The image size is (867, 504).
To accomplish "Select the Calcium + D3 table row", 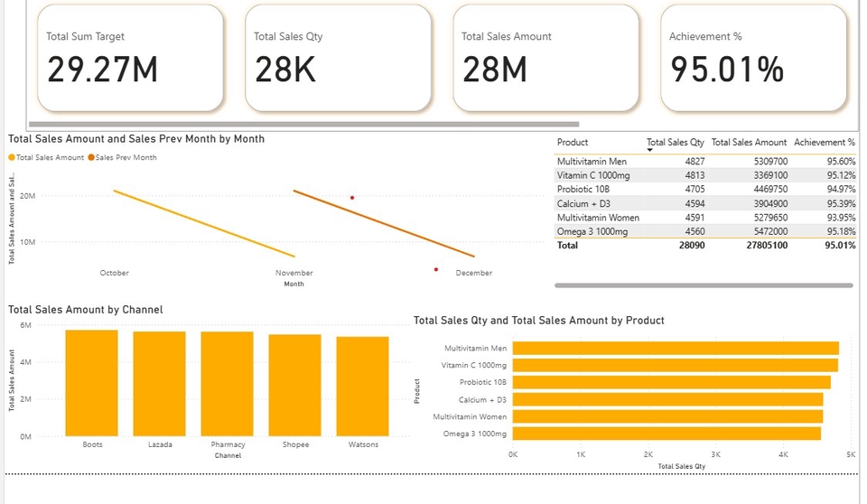I will click(704, 204).
